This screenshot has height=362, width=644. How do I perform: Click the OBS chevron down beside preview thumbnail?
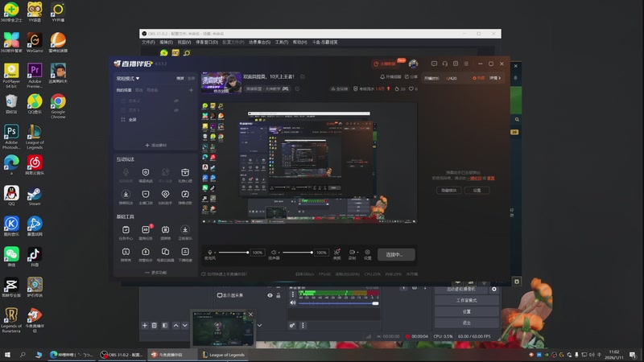pyautogui.click(x=259, y=326)
